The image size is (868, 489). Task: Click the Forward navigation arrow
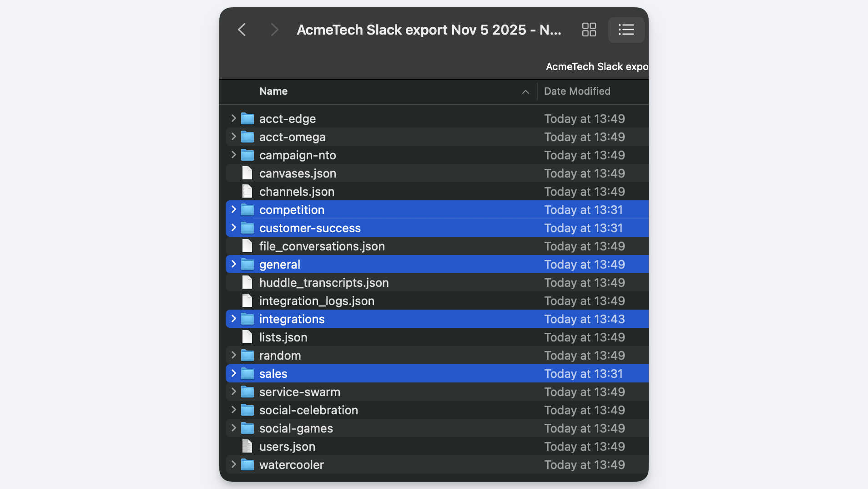click(274, 30)
